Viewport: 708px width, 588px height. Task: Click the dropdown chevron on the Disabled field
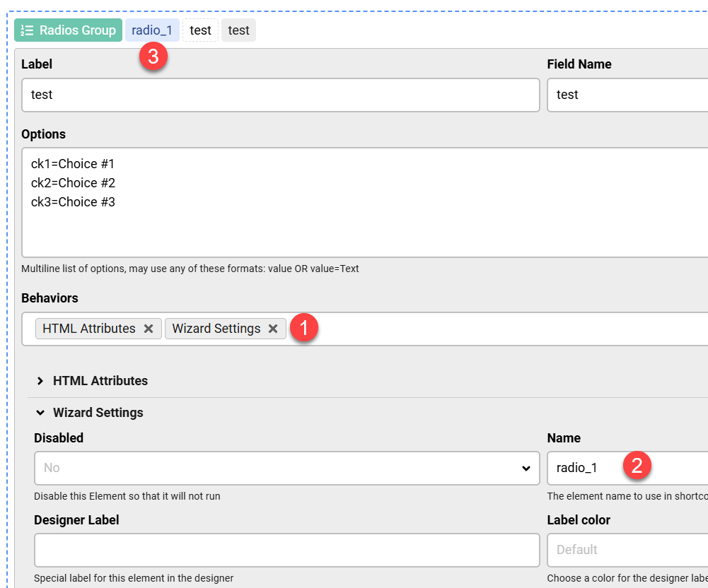point(526,468)
